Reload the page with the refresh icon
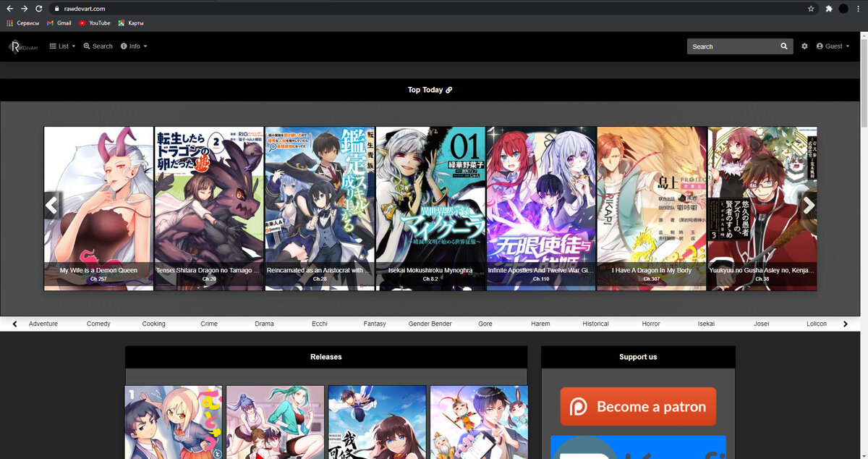Screen dimensions: 868x459 click(39, 9)
